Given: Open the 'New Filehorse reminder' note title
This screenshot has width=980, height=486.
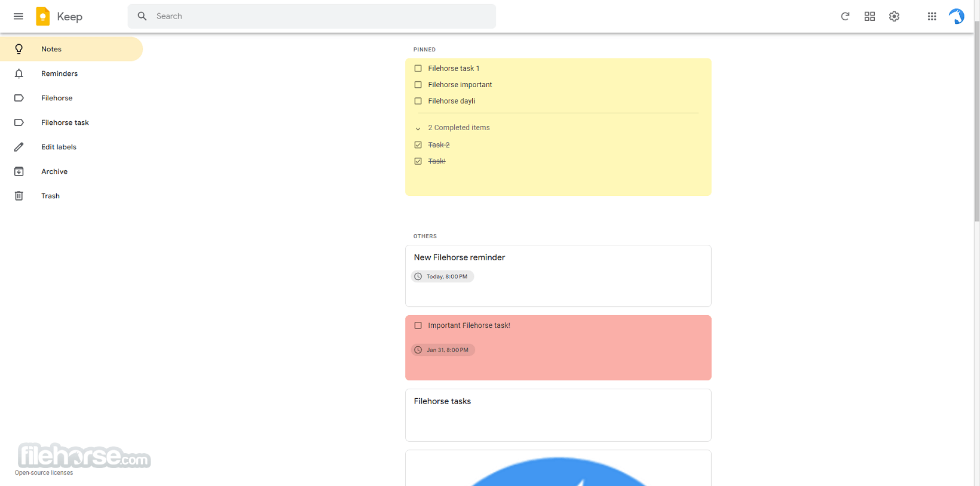Looking at the screenshot, I should pos(460,257).
